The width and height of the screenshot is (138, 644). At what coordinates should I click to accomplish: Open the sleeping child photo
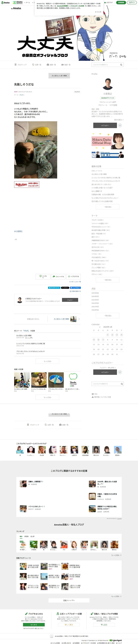click(x=36, y=150)
